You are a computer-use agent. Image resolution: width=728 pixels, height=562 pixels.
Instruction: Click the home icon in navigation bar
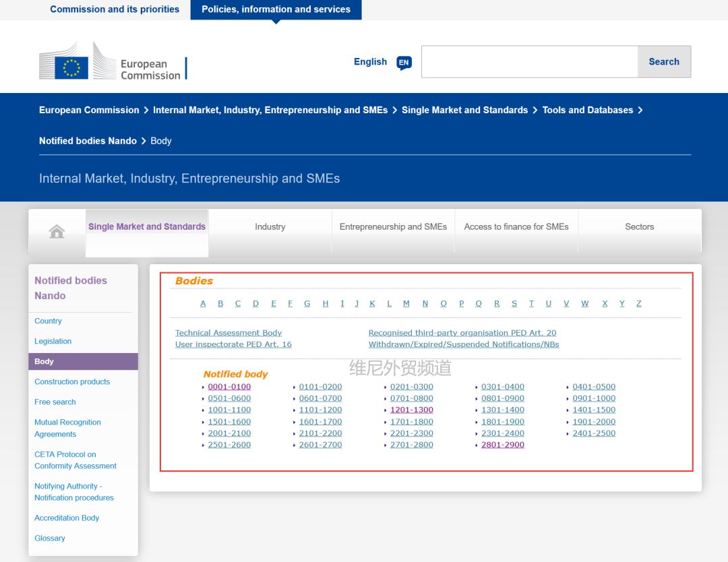tap(57, 231)
